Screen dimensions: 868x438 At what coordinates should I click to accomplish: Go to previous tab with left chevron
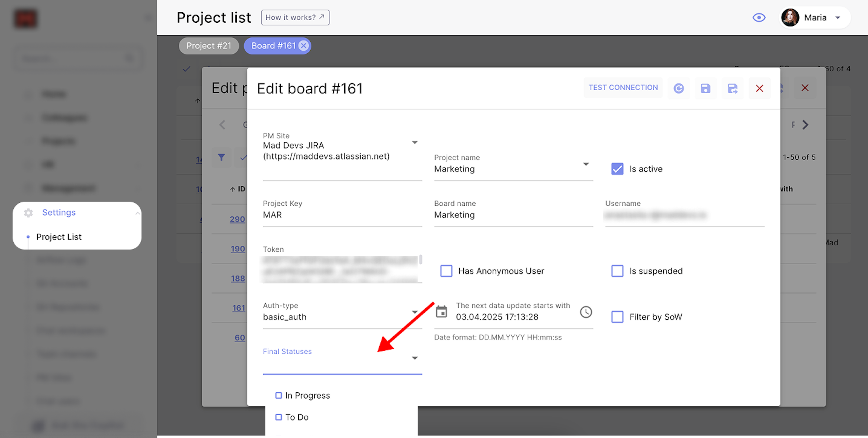tap(222, 125)
